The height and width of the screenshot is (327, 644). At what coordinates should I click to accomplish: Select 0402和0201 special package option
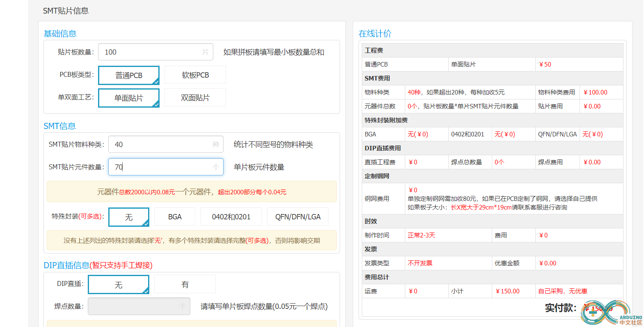[x=231, y=216]
